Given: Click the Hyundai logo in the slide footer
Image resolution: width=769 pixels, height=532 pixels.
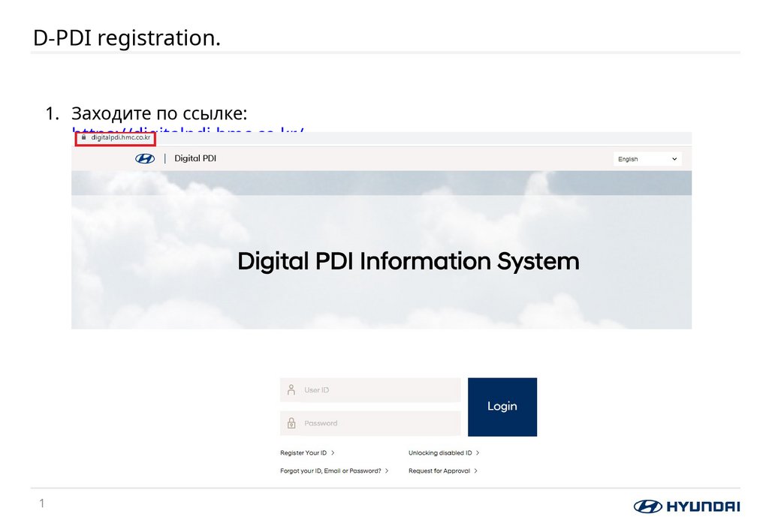Looking at the screenshot, I should [686, 506].
